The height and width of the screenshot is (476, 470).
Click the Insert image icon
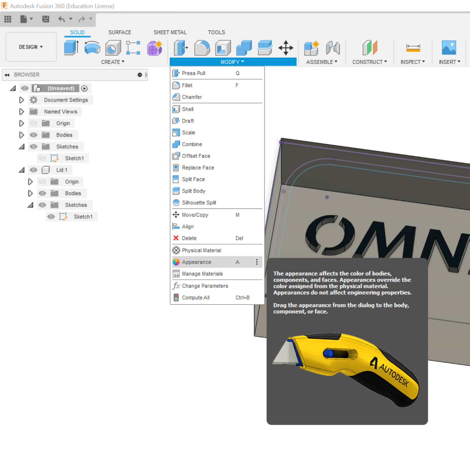click(449, 48)
